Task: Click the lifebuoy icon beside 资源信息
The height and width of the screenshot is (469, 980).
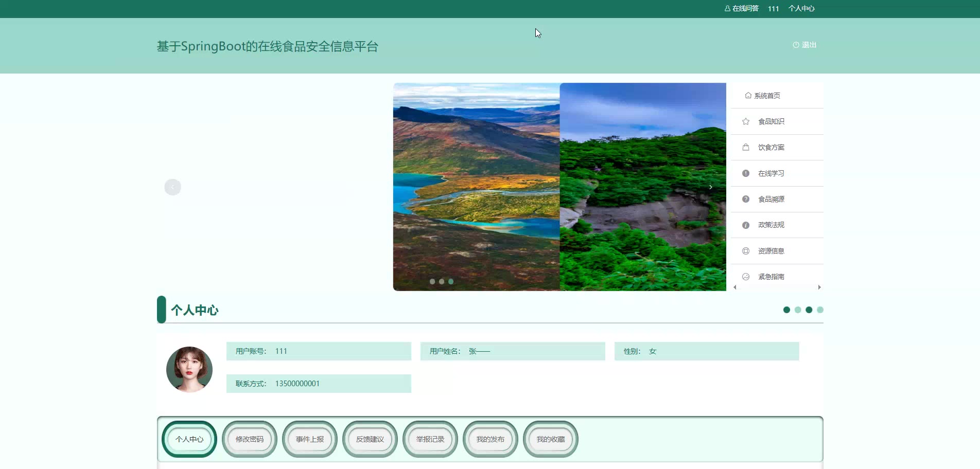Action: (745, 251)
